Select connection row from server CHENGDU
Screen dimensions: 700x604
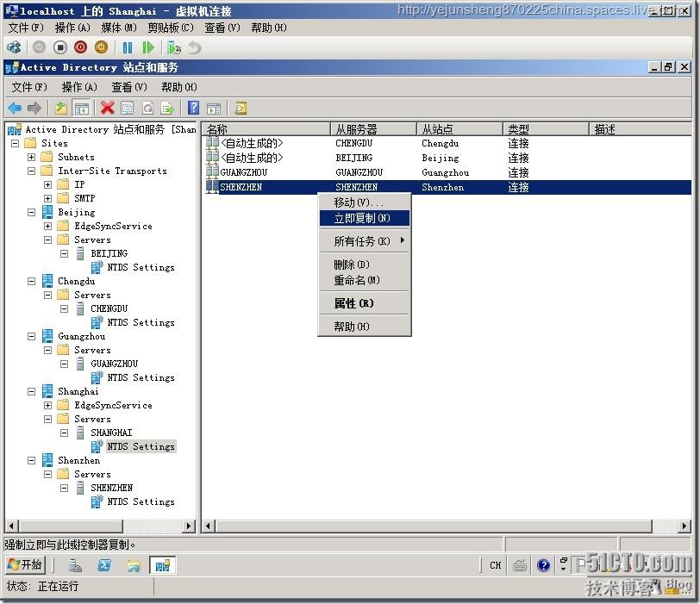[447, 143]
